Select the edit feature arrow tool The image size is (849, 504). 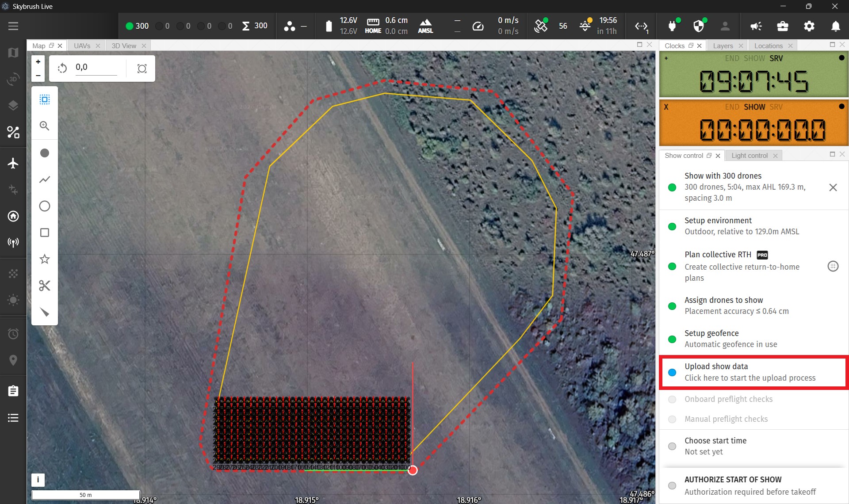coord(45,312)
